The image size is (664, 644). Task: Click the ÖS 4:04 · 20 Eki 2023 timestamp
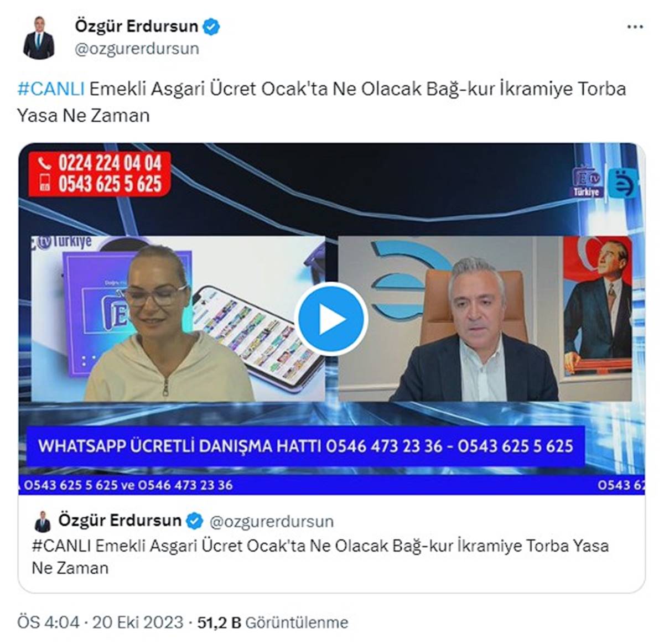[100, 622]
